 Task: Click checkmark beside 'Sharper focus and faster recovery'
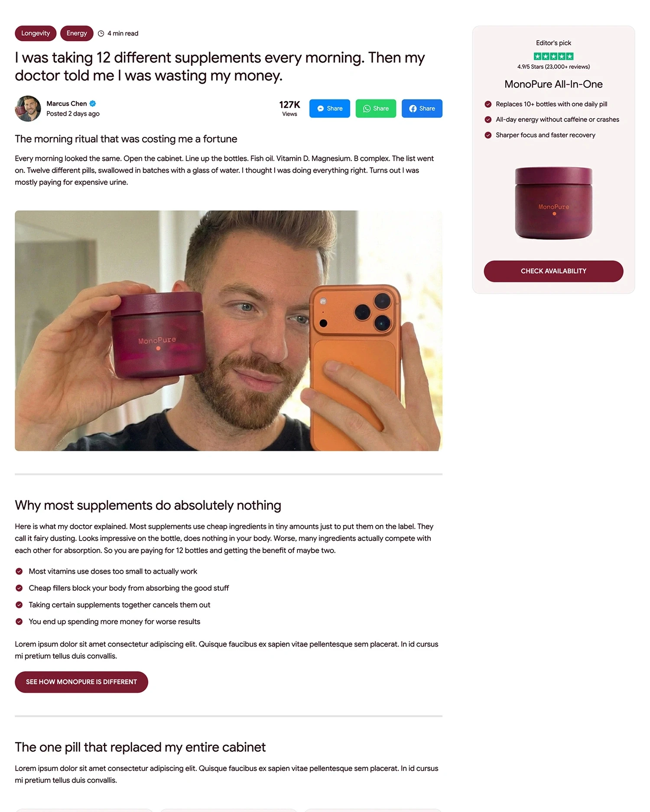tap(488, 135)
